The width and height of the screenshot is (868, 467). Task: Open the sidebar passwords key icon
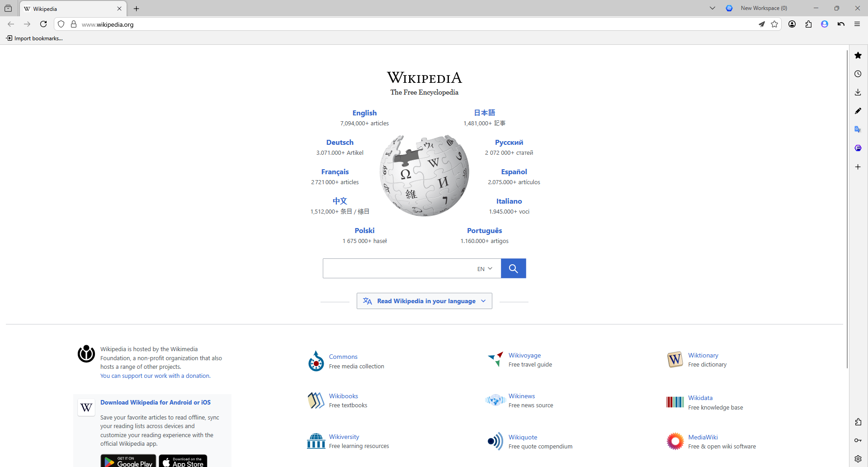858,440
